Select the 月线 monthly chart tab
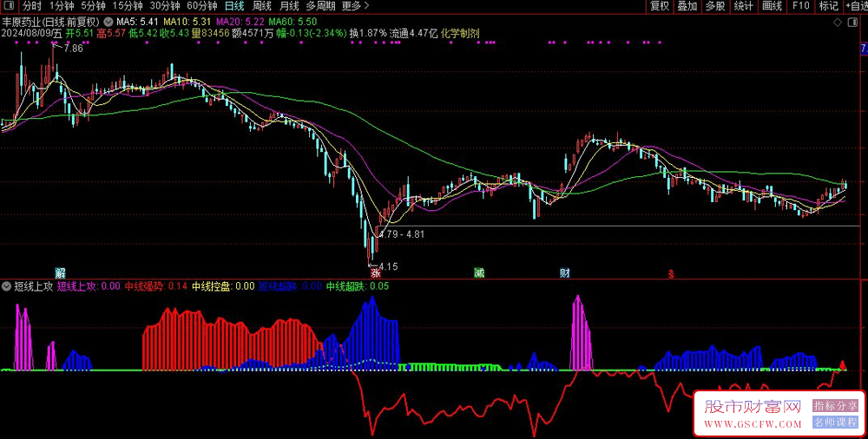Image resolution: width=868 pixels, height=439 pixels. click(x=288, y=6)
